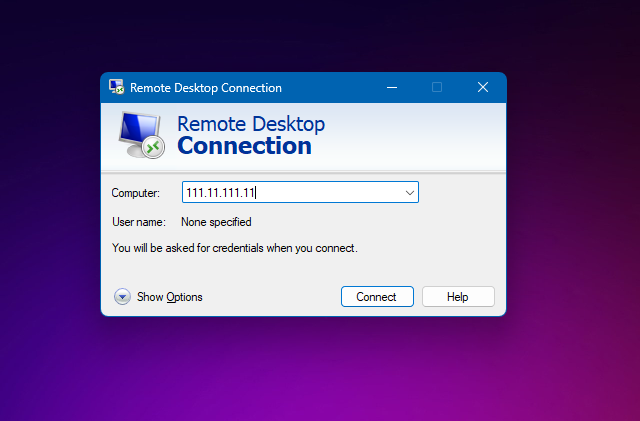
Task: Minimize the Remote Desktop Connection window
Action: click(x=392, y=87)
